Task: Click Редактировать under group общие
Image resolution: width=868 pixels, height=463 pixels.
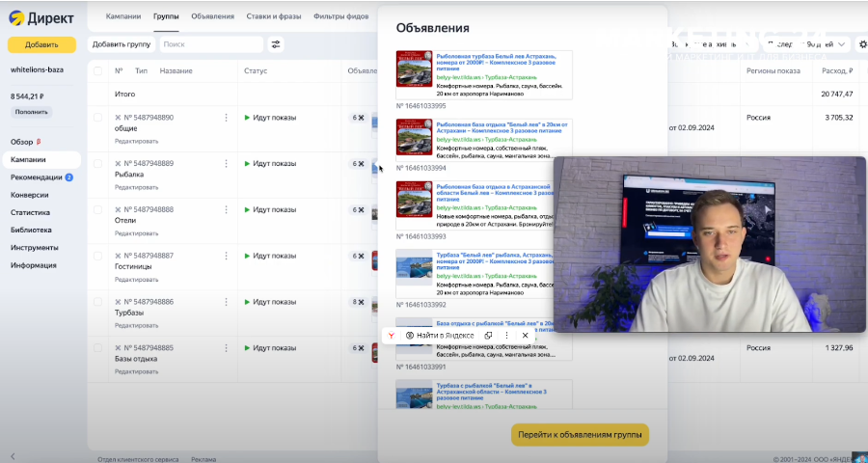Action: [136, 141]
